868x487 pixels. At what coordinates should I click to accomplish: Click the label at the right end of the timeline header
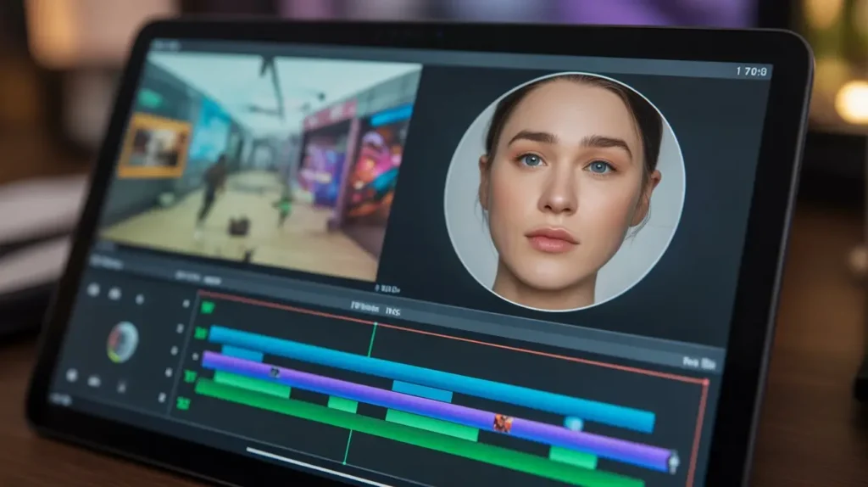[x=698, y=363]
